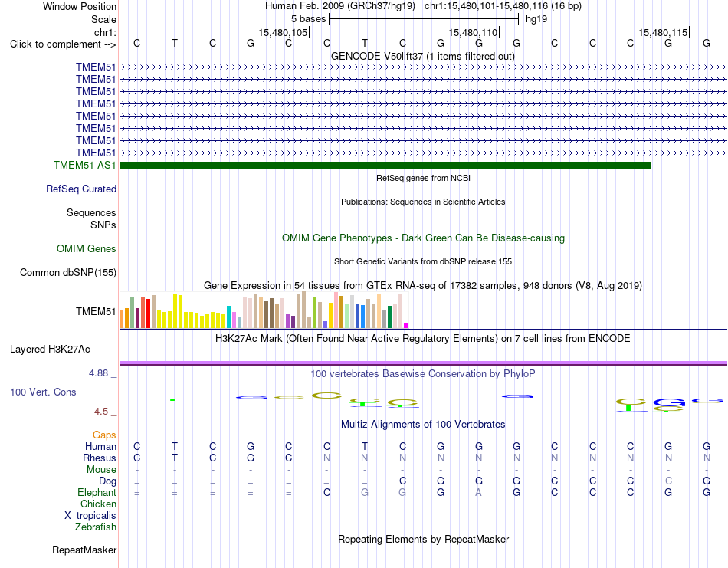This screenshot has width=728, height=568.
Task: Click the RepeatMasker track label
Action: click(84, 550)
